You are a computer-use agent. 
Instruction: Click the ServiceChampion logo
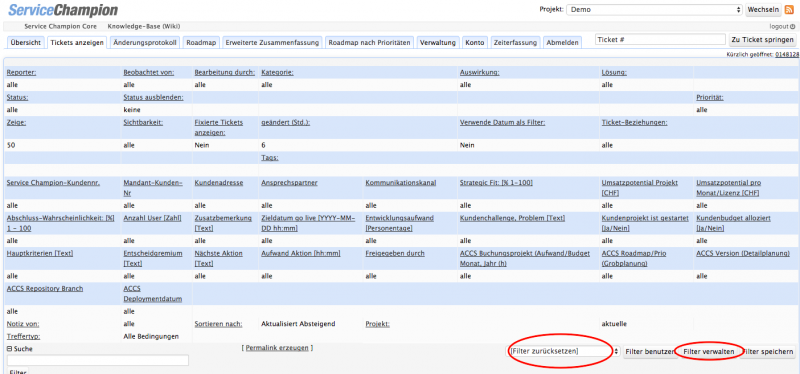coord(63,10)
